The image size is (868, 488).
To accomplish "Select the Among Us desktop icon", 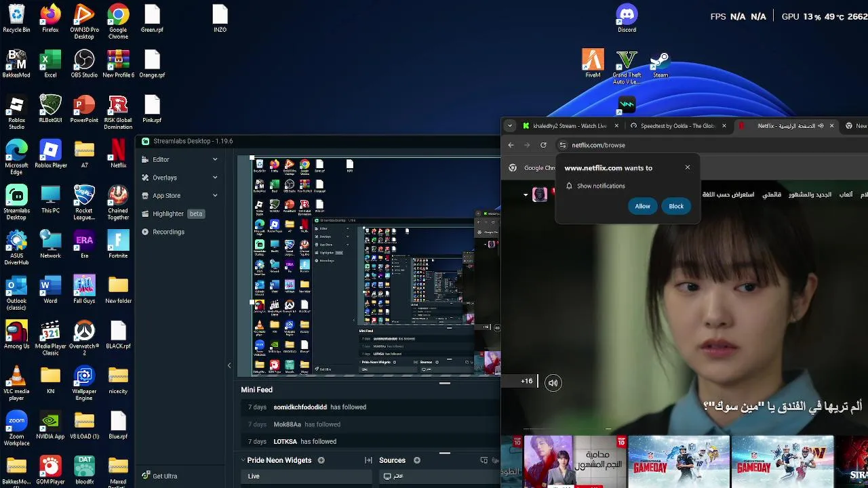I will (16, 335).
